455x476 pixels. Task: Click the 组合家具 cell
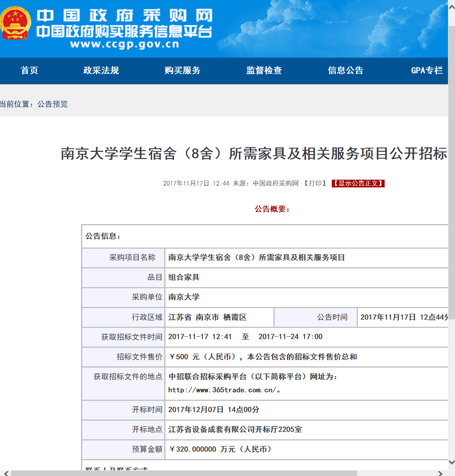coord(307,278)
